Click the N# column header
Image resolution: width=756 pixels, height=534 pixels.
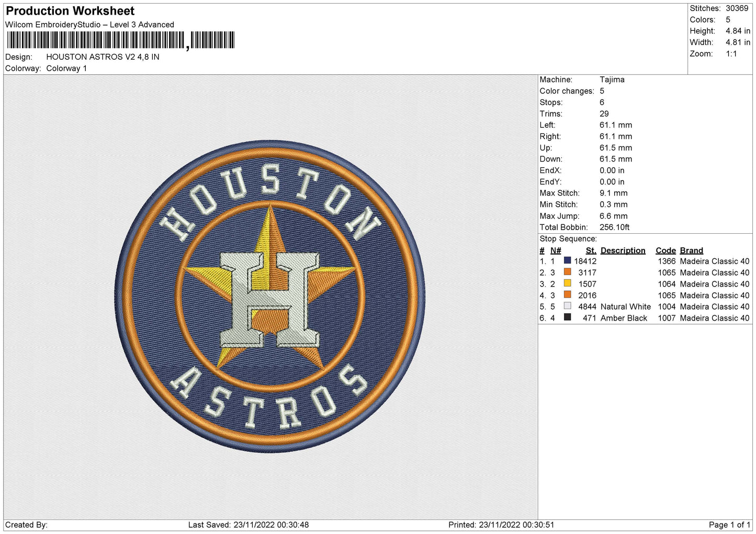[x=556, y=251]
